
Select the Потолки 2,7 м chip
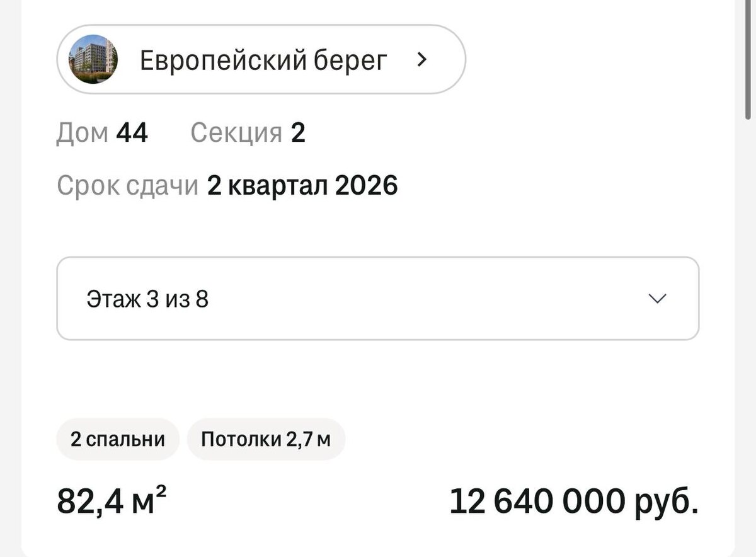coord(265,439)
